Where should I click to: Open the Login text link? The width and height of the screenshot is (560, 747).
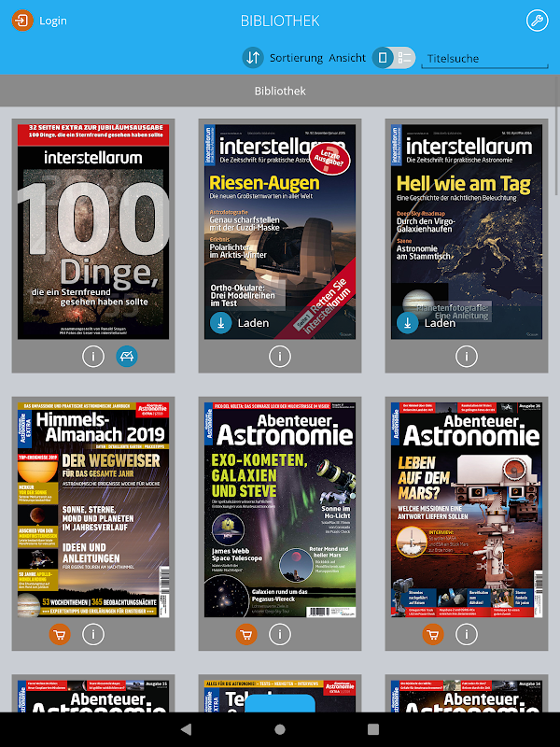pyautogui.click(x=53, y=21)
